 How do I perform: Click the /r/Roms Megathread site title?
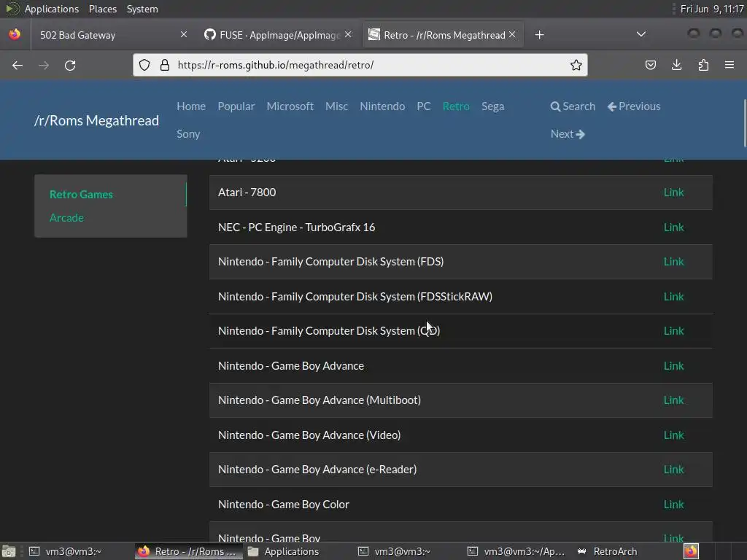[96, 120]
